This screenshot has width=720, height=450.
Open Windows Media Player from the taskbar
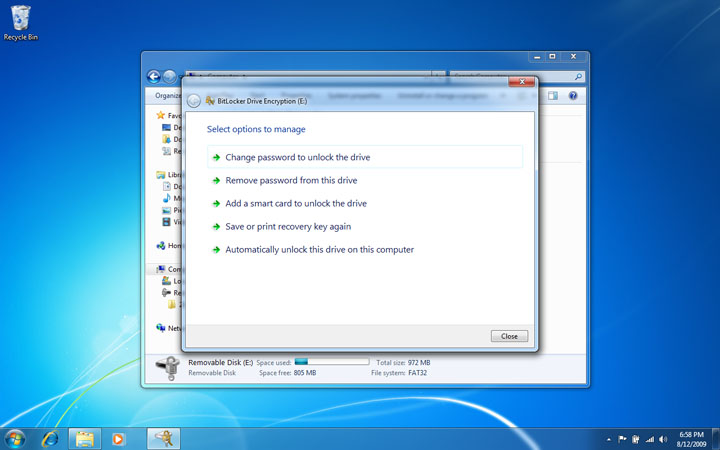(x=119, y=438)
